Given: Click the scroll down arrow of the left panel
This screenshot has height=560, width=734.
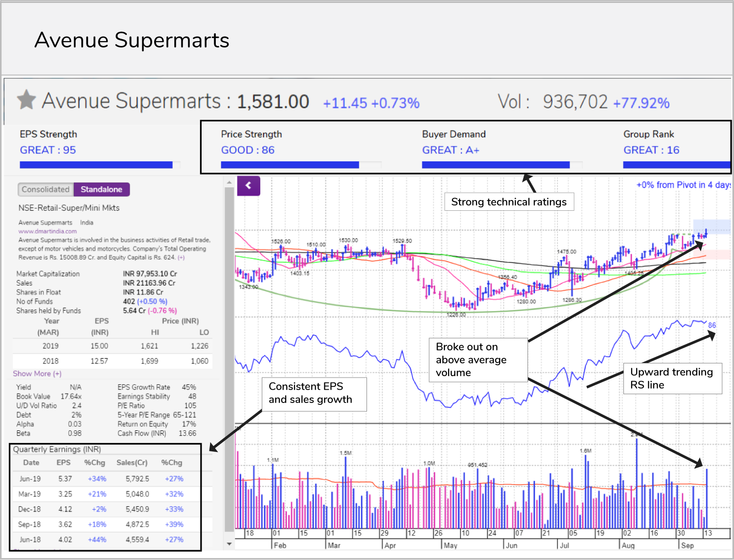Looking at the screenshot, I should point(229,544).
